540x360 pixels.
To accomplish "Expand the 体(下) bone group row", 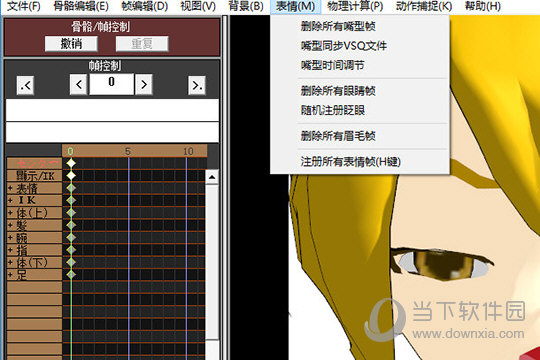I will click(10, 262).
